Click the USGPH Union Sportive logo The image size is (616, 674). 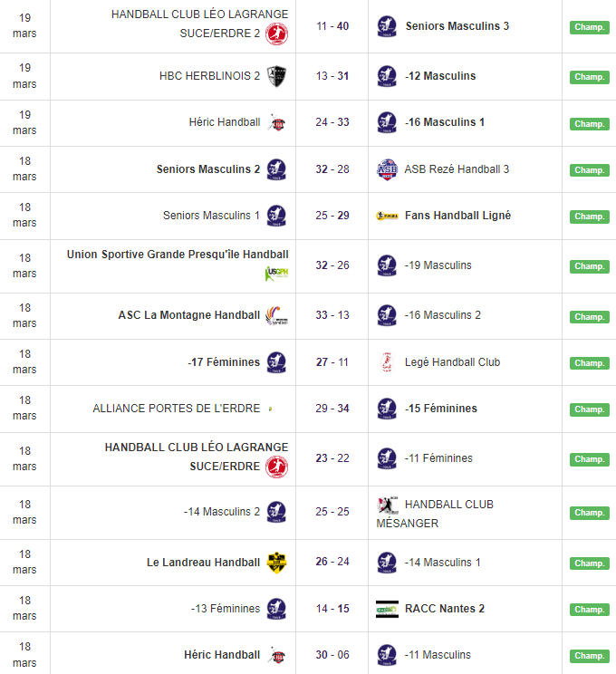point(276,273)
